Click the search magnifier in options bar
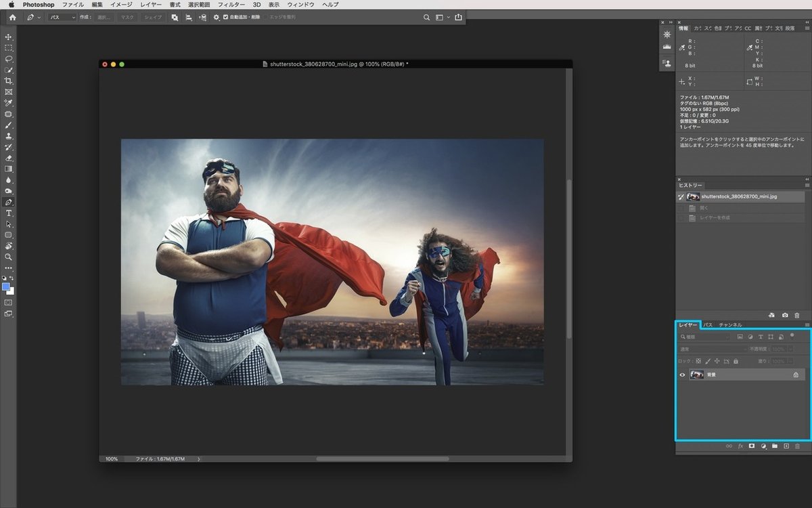The image size is (812, 508). click(x=426, y=17)
